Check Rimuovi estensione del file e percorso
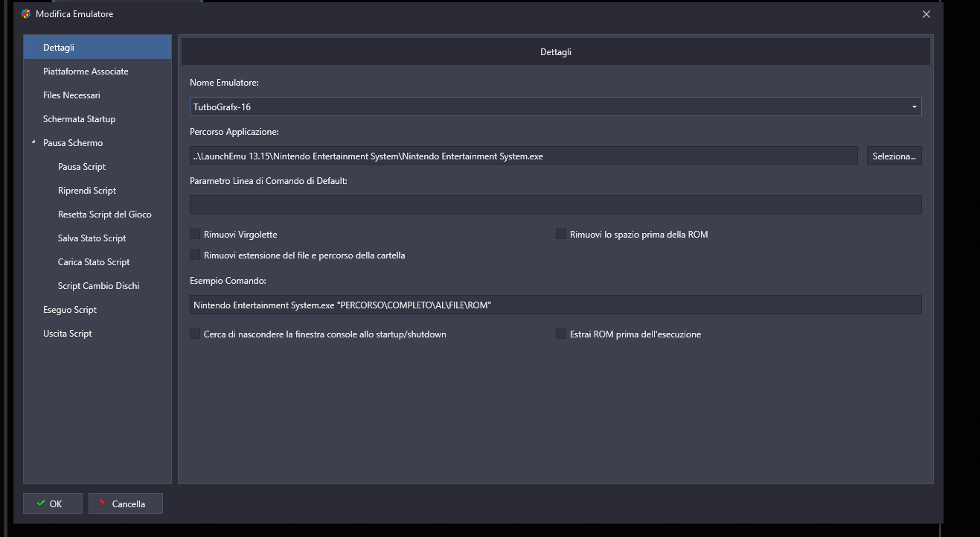This screenshot has width=980, height=537. click(195, 255)
